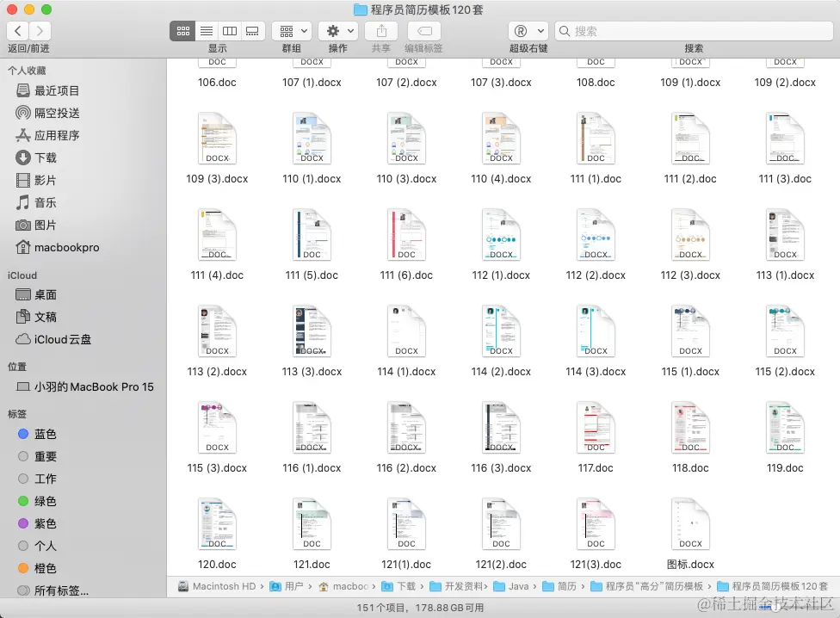Filter by the 蓝色 blue tag
This screenshot has width=840, height=618.
pos(37,434)
